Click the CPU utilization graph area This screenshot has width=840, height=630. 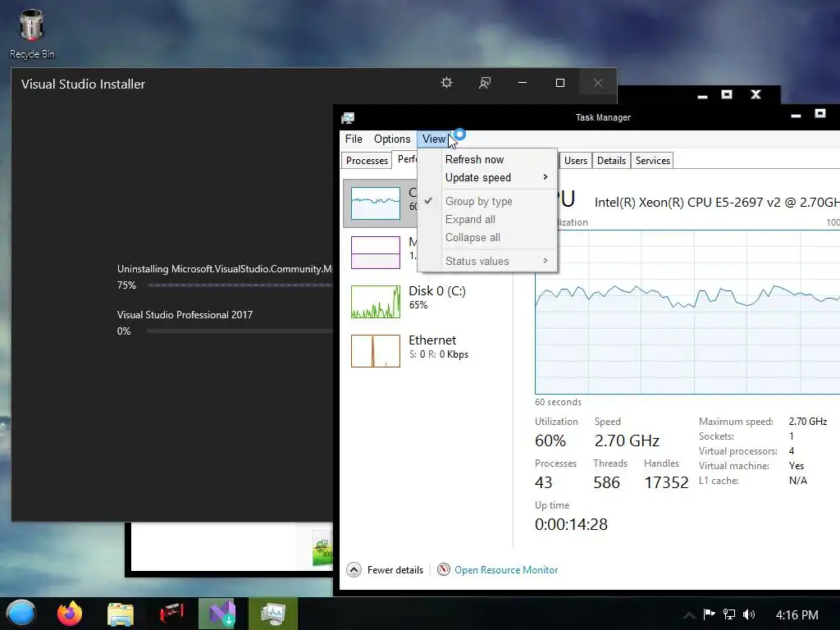pyautogui.click(x=687, y=312)
